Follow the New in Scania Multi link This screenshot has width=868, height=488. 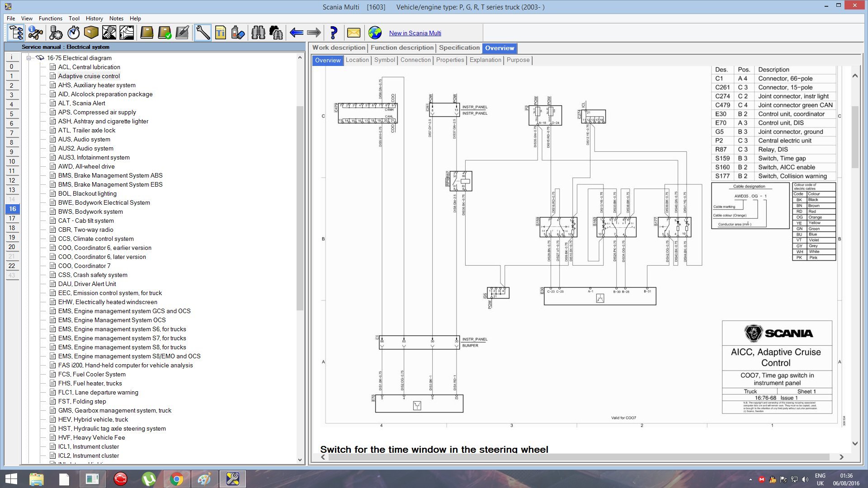[415, 33]
